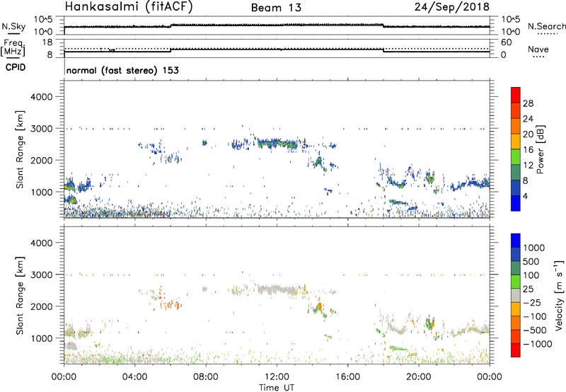Click the "16:00" time tick label

(347, 377)
